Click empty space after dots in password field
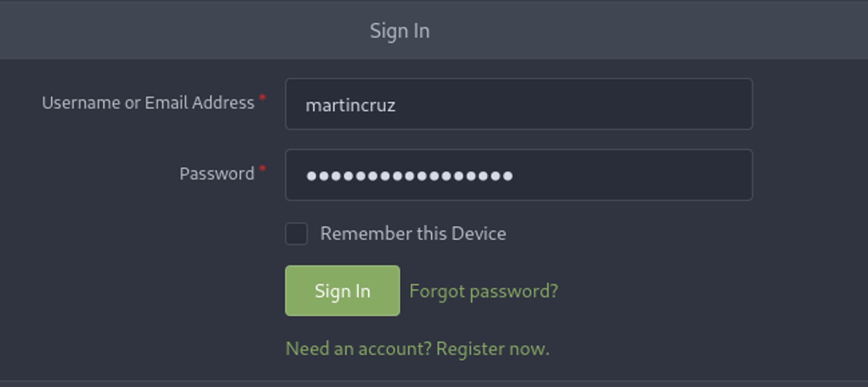 (x=629, y=175)
